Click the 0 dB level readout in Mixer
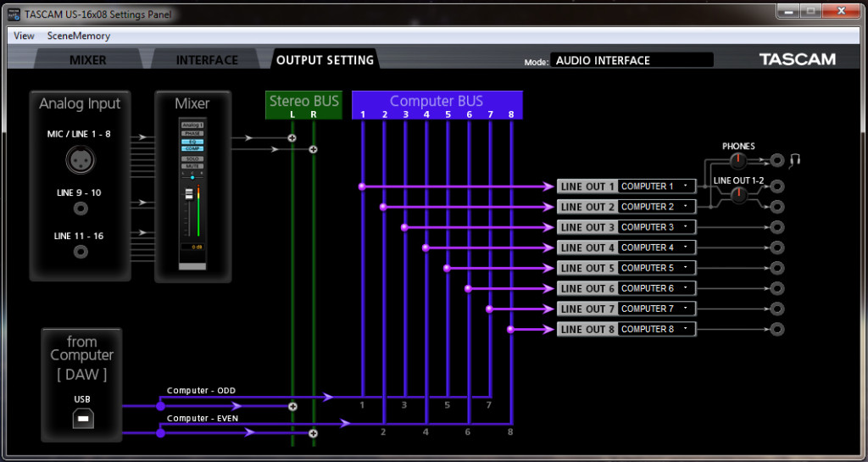The height and width of the screenshot is (462, 868). (x=192, y=248)
